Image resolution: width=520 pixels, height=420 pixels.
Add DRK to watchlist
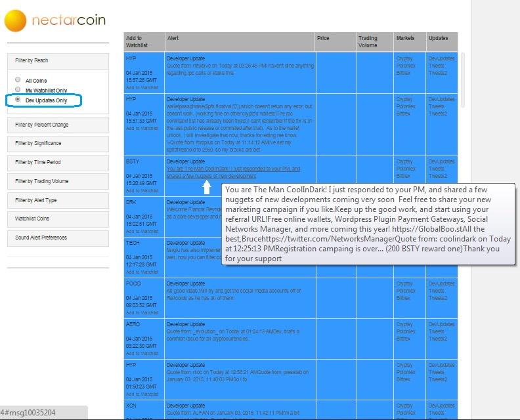click(142, 232)
